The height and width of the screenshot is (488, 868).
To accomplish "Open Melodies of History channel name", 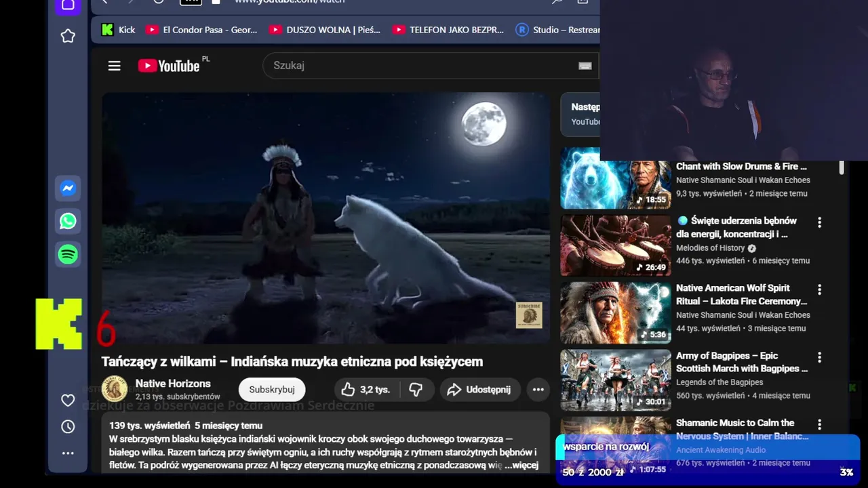I will [710, 248].
